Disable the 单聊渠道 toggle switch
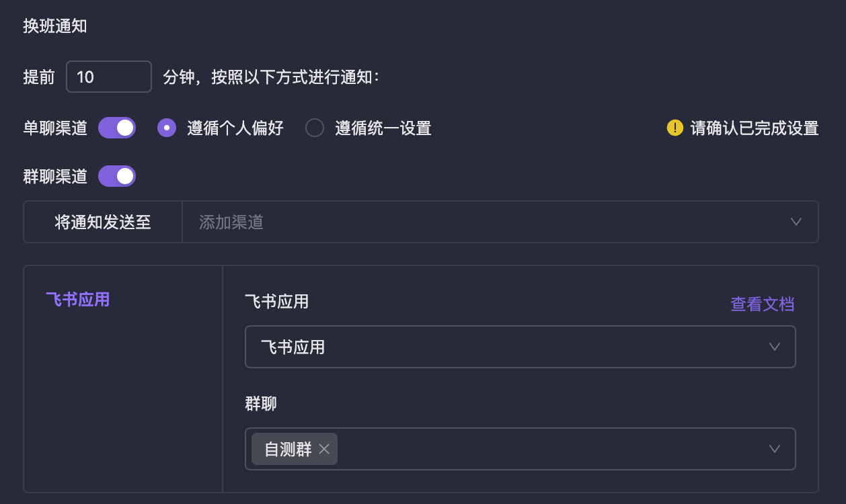This screenshot has height=504, width=846. click(x=116, y=127)
